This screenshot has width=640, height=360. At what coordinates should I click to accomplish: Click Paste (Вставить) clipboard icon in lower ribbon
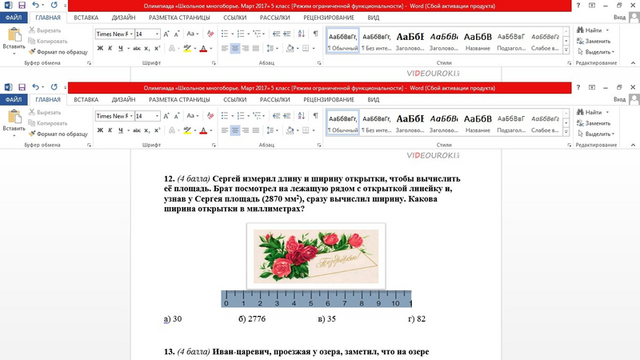[14, 117]
